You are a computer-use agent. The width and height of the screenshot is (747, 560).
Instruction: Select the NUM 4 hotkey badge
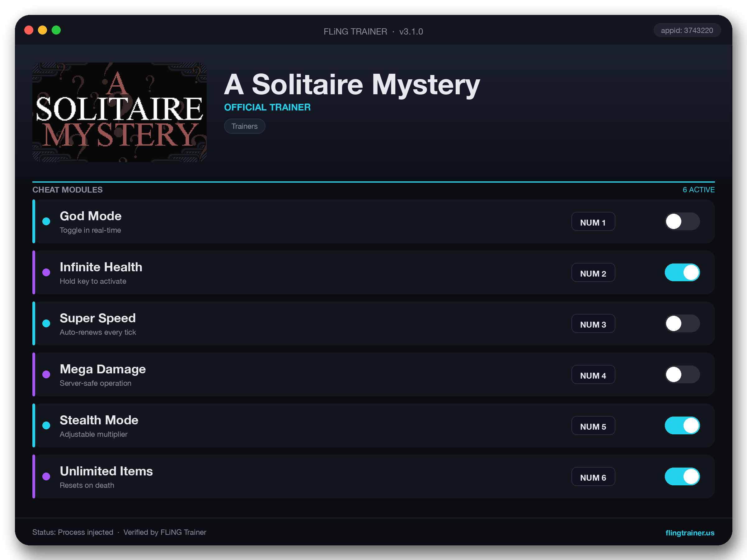pyautogui.click(x=593, y=375)
